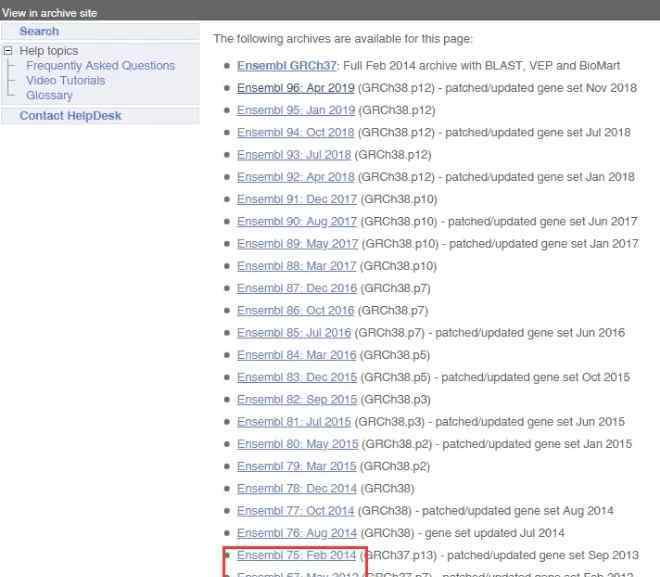Viewport: 660px width, 577px height.
Task: Open Ensembl 77: Oct 2014 archive
Action: pyautogui.click(x=295, y=511)
